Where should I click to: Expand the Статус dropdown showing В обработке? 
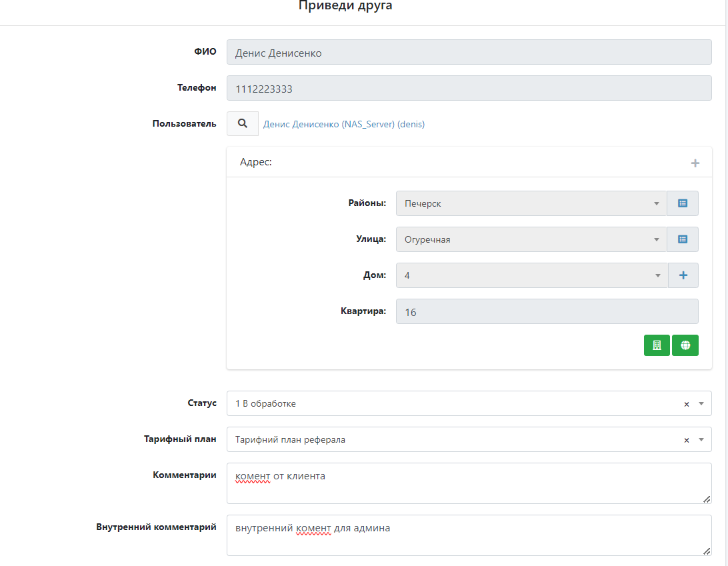(453, 403)
